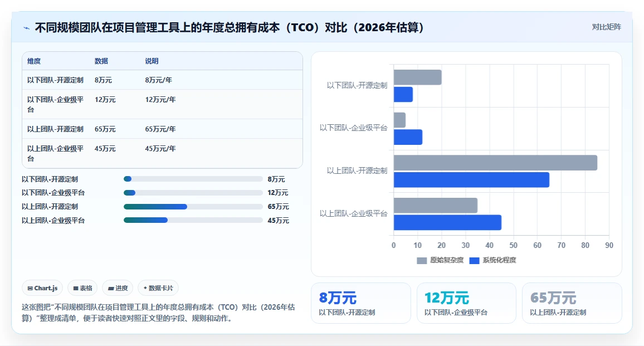Click the blue chart bar for 以下团队-企业级平台
The image size is (644, 346).
[x=408, y=137]
